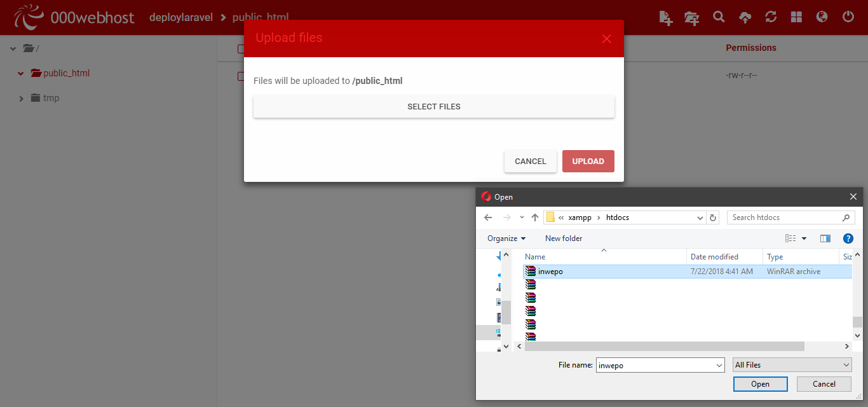The width and height of the screenshot is (868, 407).
Task: Click the navigation pane scroll down arrow
Action: 506,347
